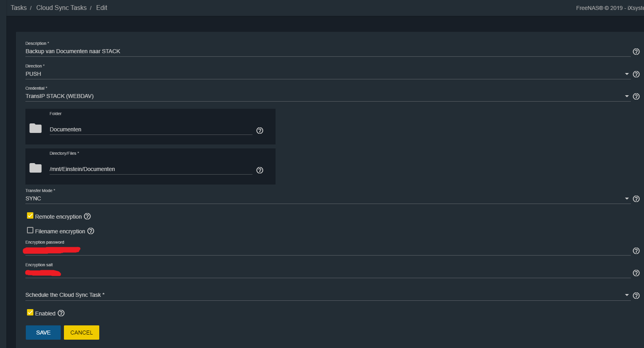This screenshot has width=644, height=348.
Task: Expand Schedule the Cloud Sync Task
Action: click(326, 295)
